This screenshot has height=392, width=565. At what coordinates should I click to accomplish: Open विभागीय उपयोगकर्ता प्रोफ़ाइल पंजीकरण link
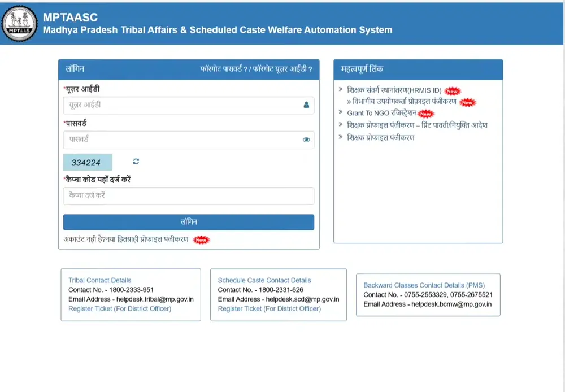405,102
